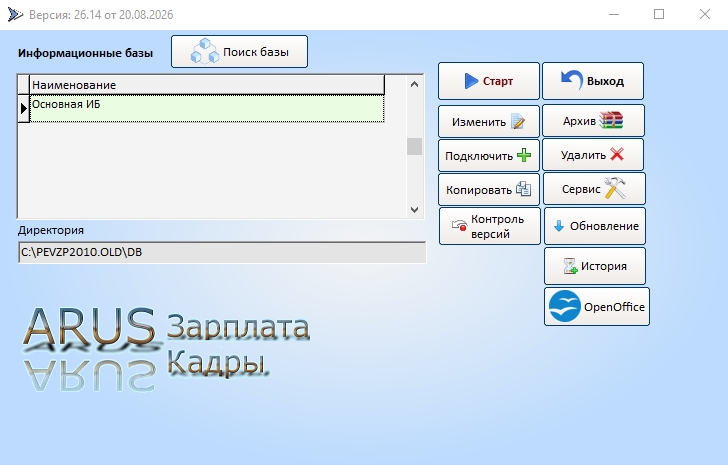Viewport: 728px width, 465px height.
Task: Click the Удалить button label
Action: click(583, 155)
